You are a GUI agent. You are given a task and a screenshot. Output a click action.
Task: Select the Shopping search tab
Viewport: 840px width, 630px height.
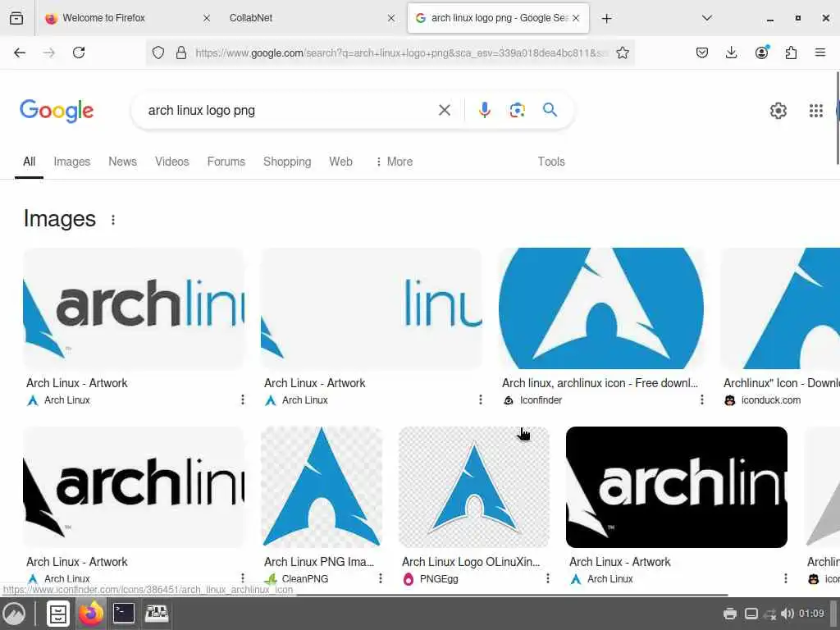click(x=287, y=162)
